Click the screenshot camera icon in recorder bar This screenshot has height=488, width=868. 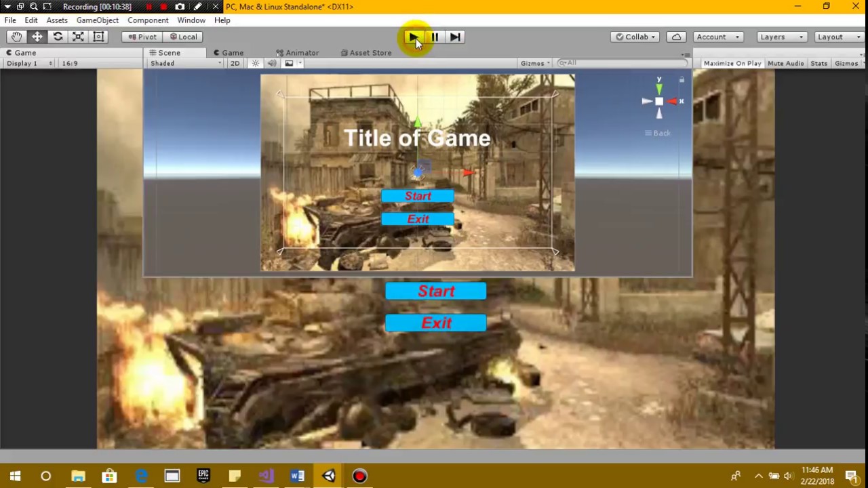point(180,7)
